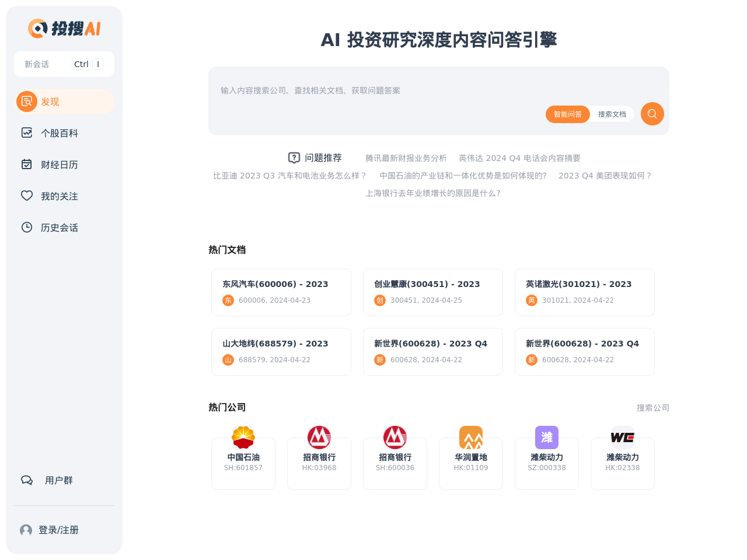Viewport: 747px width, 560px height.
Task: Click stock code HK:03968
Action: pyautogui.click(x=319, y=468)
